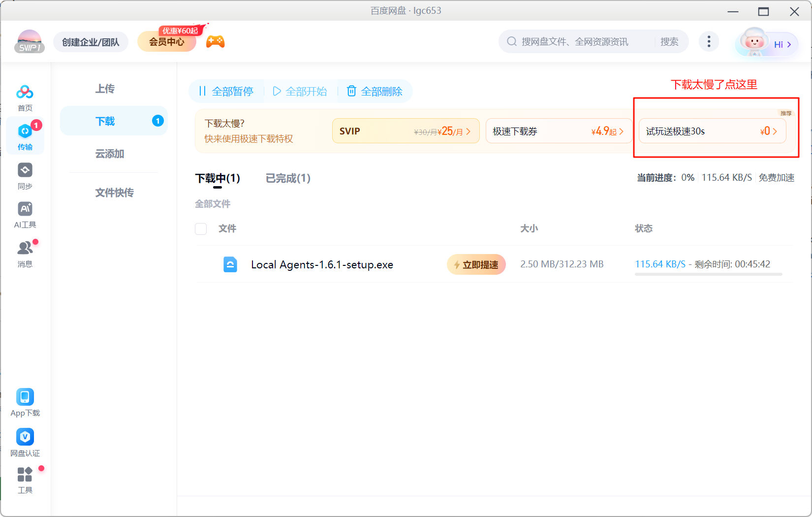The width and height of the screenshot is (812, 517).
Task: Pause all downloads with 全部暂停
Action: click(226, 91)
